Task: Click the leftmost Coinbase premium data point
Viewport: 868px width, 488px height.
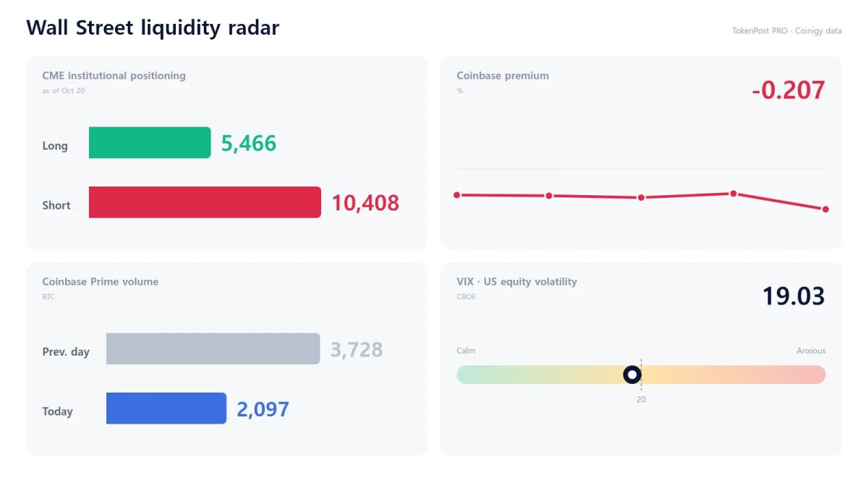Action: click(x=456, y=194)
